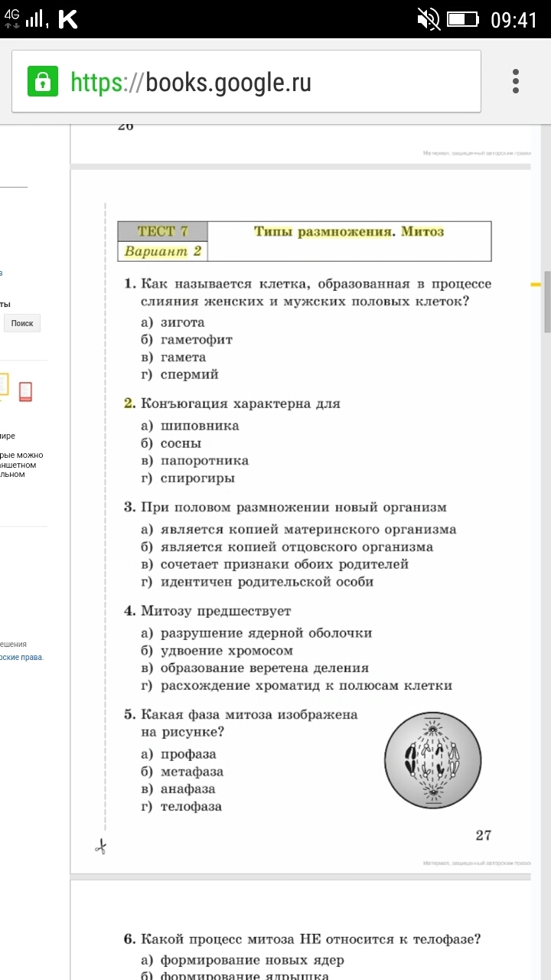551x980 pixels.
Task: Tap the scissors cut-line icon
Action: (100, 846)
